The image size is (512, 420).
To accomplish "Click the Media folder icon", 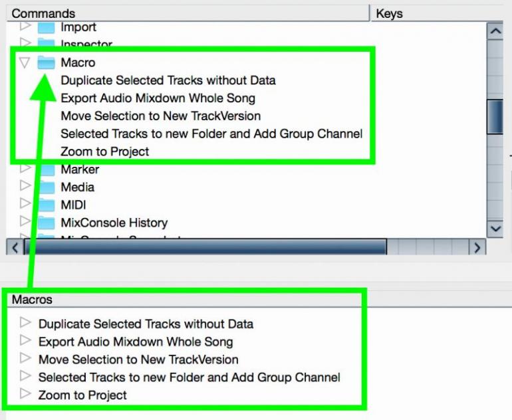I will 46,187.
